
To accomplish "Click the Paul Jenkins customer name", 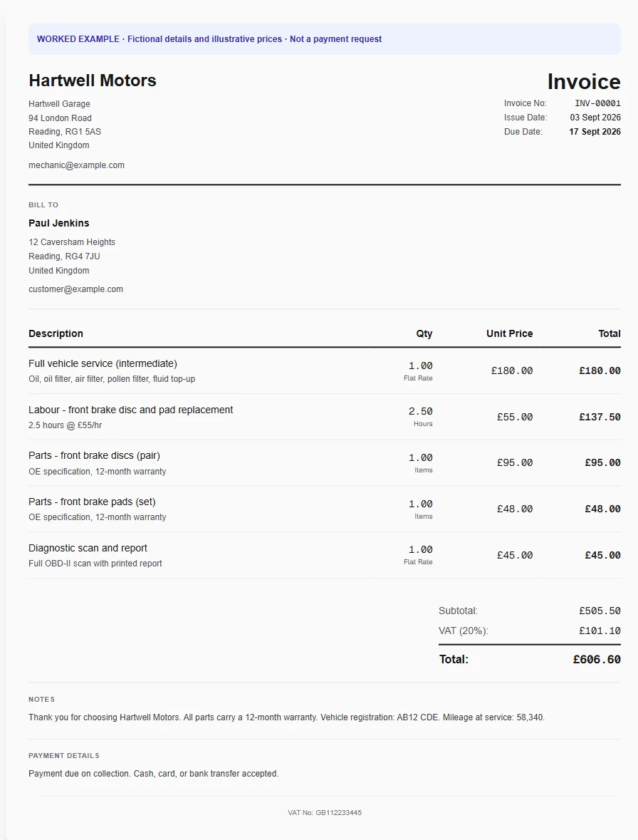I will (59, 224).
